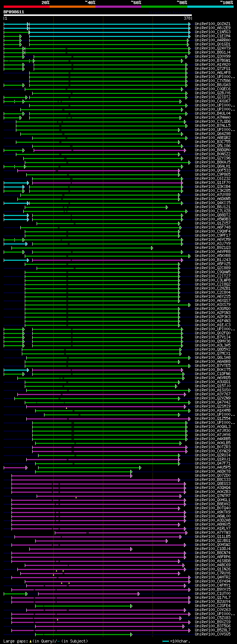237x644 pixels.
Task: Choose the UniRef100_Q0F533 label
Action: pyautogui.click(x=213, y=170)
